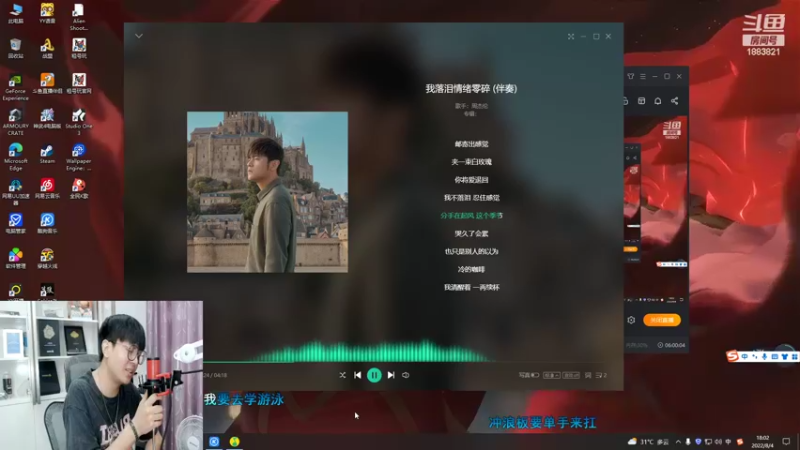Open 酷狗音乐 desktop shortcut
This screenshot has height=450, width=800.
pyautogui.click(x=47, y=223)
